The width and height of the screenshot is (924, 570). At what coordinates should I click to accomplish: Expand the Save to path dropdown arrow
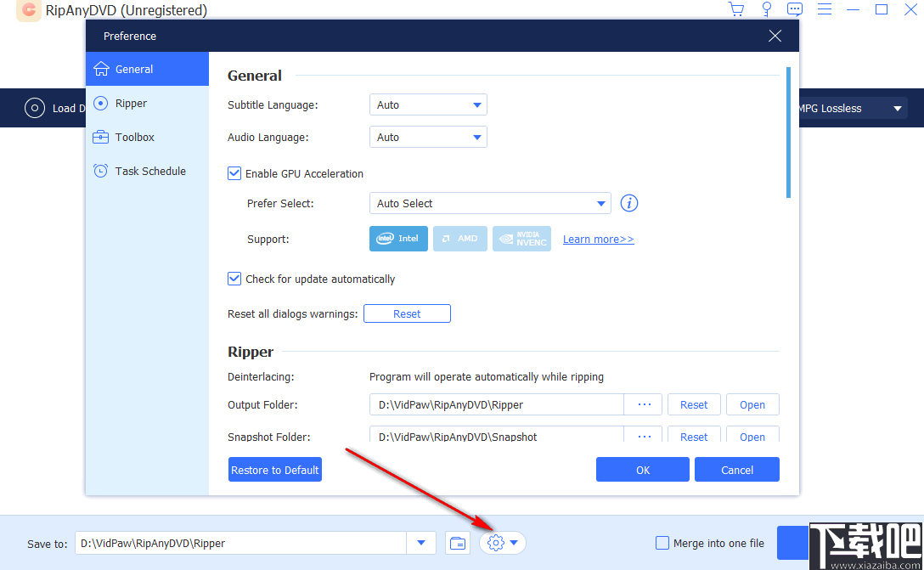click(421, 543)
